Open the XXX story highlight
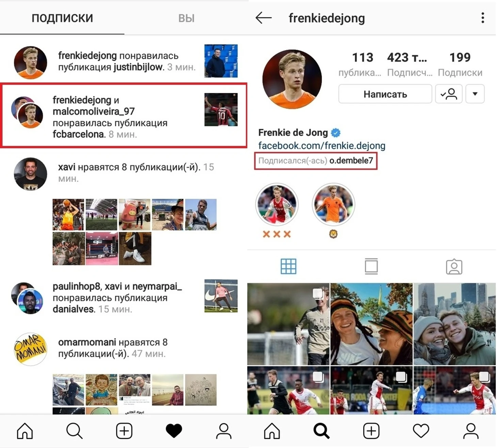This screenshot has height=448, width=497. pos(277,204)
